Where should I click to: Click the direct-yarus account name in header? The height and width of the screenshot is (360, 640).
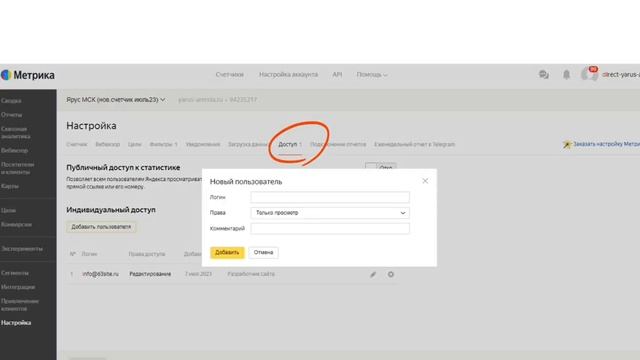[x=621, y=75]
